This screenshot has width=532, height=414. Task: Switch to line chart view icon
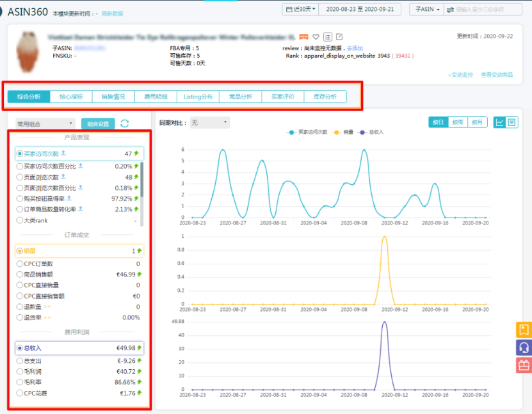(500, 122)
